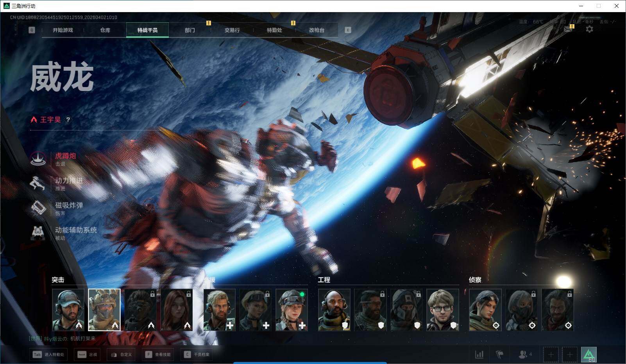Select the 动力推进 skill icon

click(38, 183)
